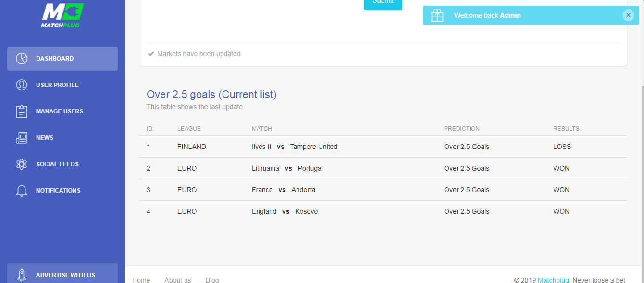Visit the About us footer link
The image size is (644, 283).
(x=177, y=280)
